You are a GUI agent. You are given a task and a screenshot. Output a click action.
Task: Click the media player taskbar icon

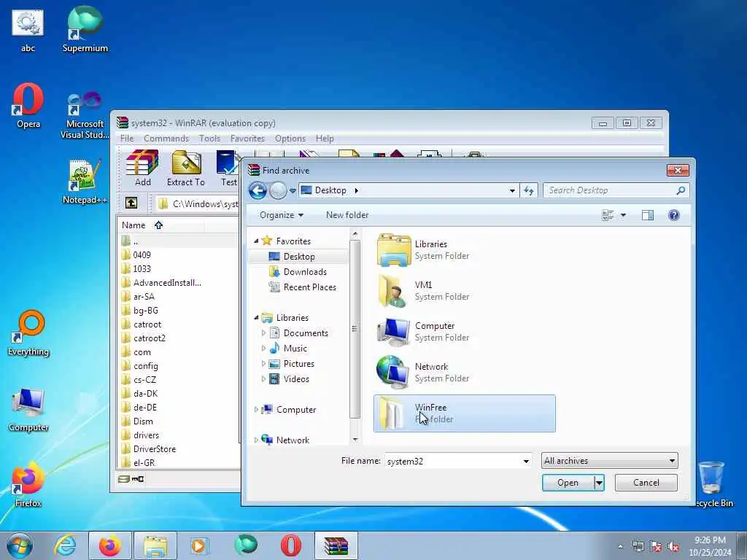point(198,545)
